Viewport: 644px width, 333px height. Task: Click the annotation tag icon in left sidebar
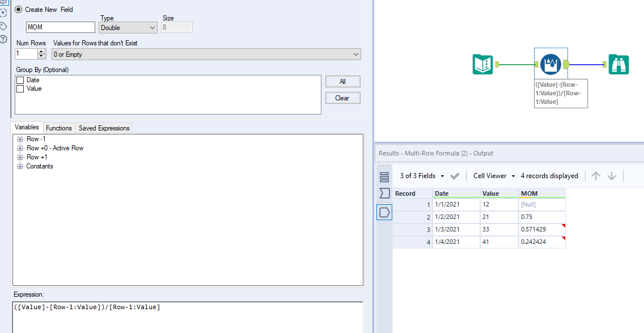tap(4, 26)
